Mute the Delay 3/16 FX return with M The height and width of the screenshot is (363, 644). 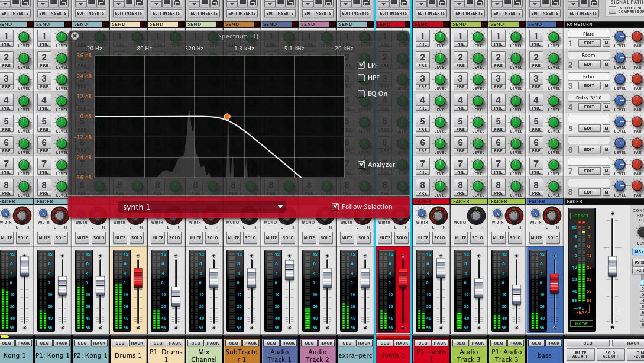[x=606, y=107]
